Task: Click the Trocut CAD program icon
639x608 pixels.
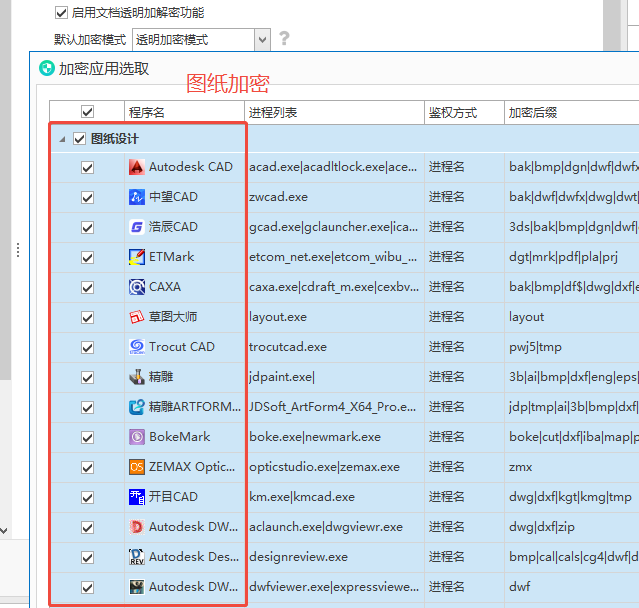Action: tap(137, 347)
